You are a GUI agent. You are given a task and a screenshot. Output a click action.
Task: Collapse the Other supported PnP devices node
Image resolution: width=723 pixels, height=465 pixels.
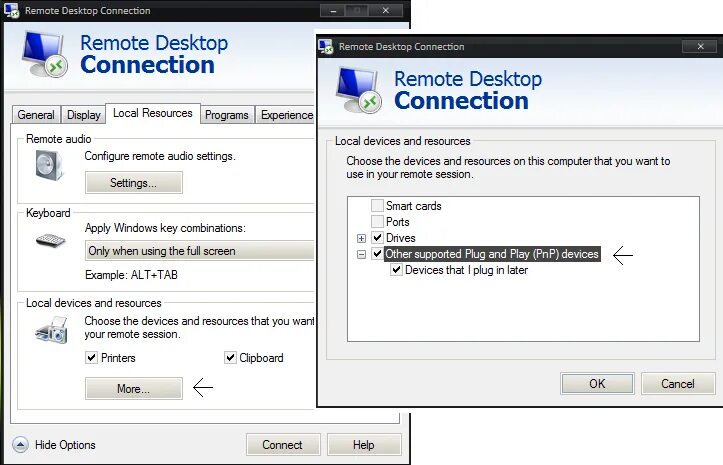click(x=362, y=254)
